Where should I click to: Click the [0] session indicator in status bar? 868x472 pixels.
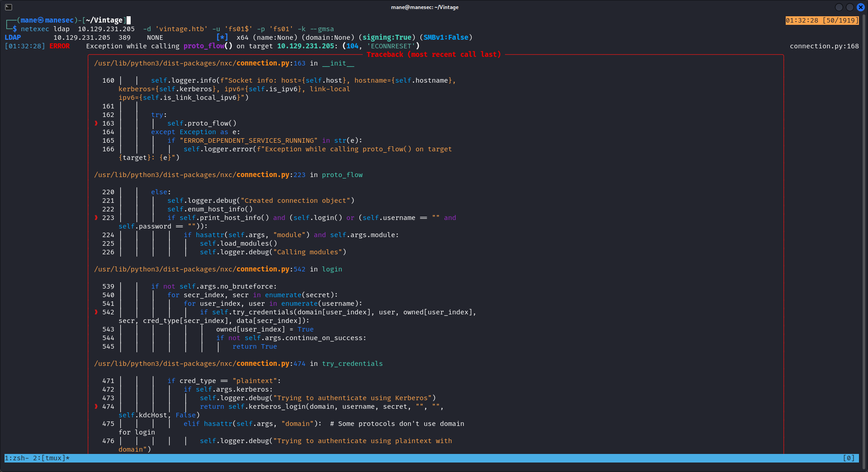pos(849,458)
